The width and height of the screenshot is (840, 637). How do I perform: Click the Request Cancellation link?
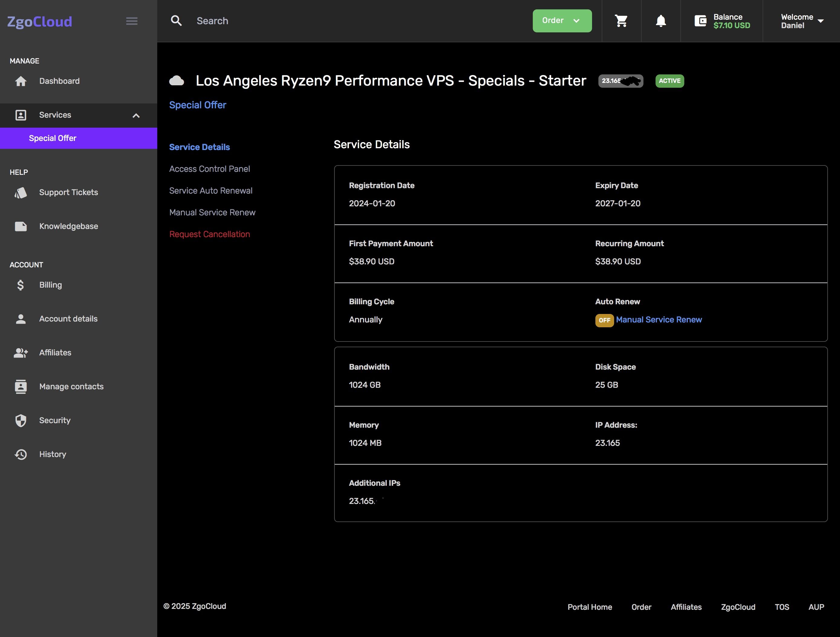pyautogui.click(x=209, y=234)
